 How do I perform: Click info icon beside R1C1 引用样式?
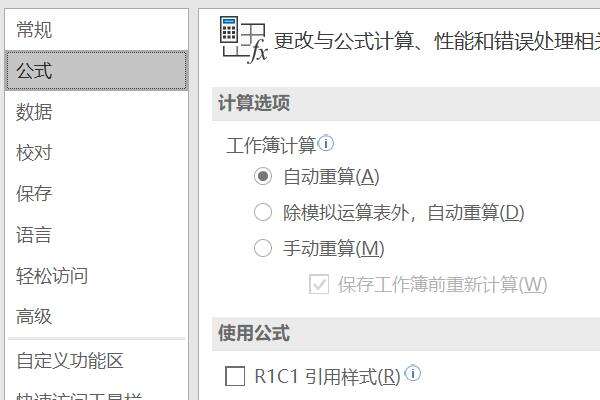click(x=413, y=373)
